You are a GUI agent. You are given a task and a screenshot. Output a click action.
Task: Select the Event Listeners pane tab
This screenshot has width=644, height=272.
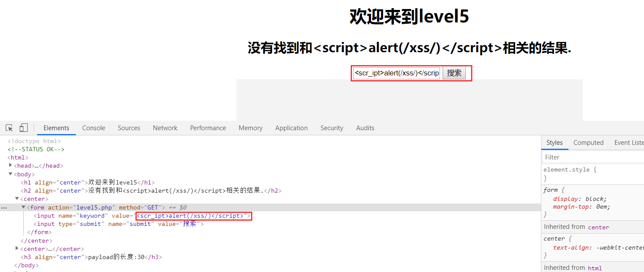(629, 143)
